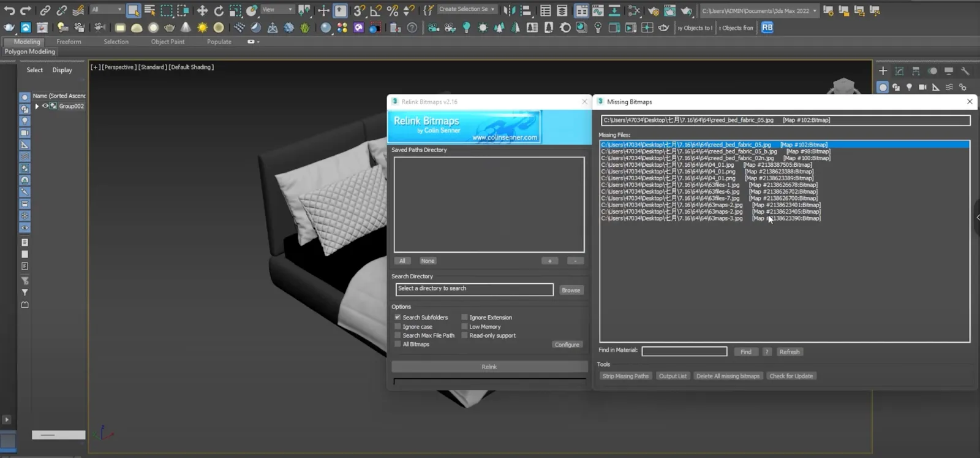Click Delete All missing bitmaps button

click(728, 376)
